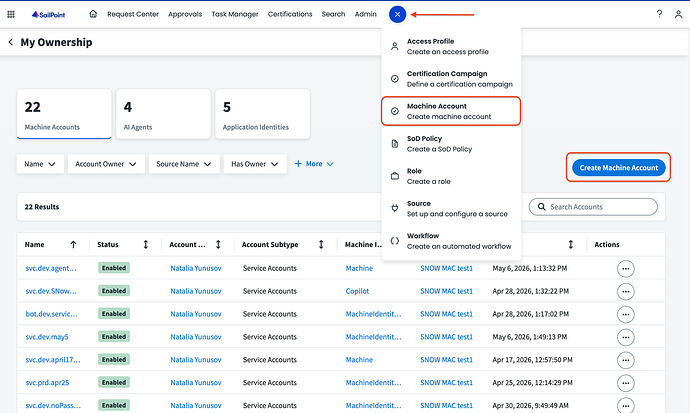
Task: Sort the date column by its arrows
Action: point(570,245)
